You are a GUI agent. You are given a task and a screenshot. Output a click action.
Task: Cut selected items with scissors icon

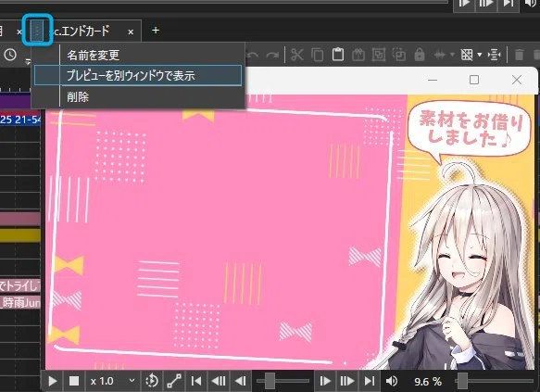pyautogui.click(x=297, y=55)
